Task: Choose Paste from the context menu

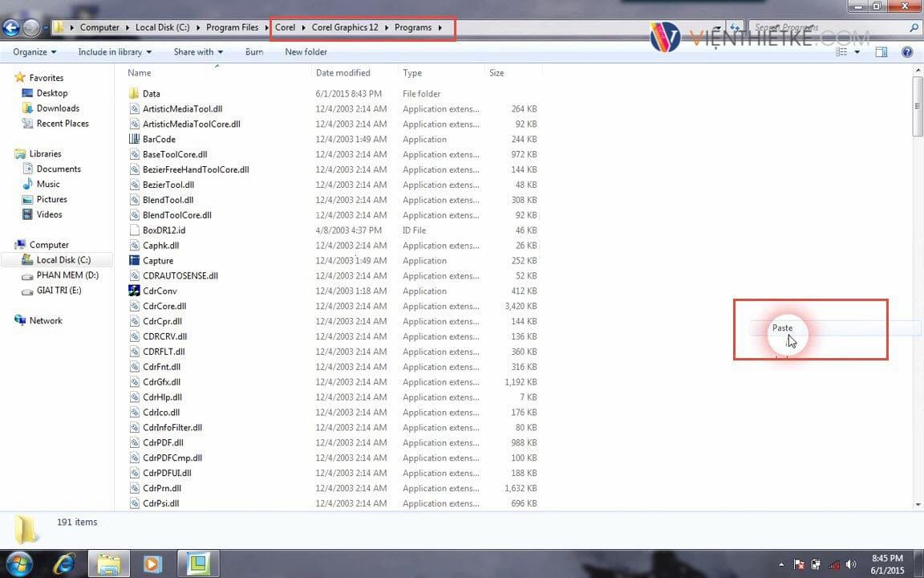Action: coord(783,328)
